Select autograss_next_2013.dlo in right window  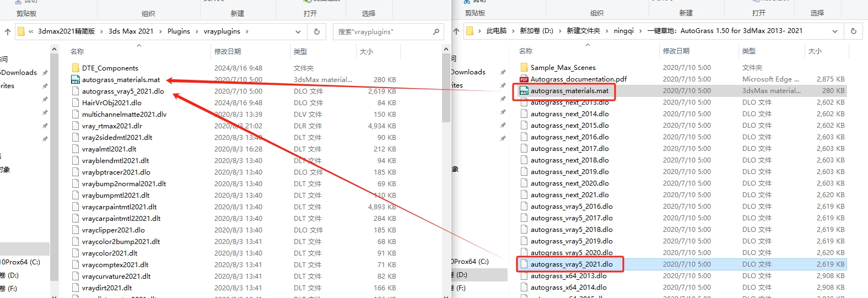point(570,102)
